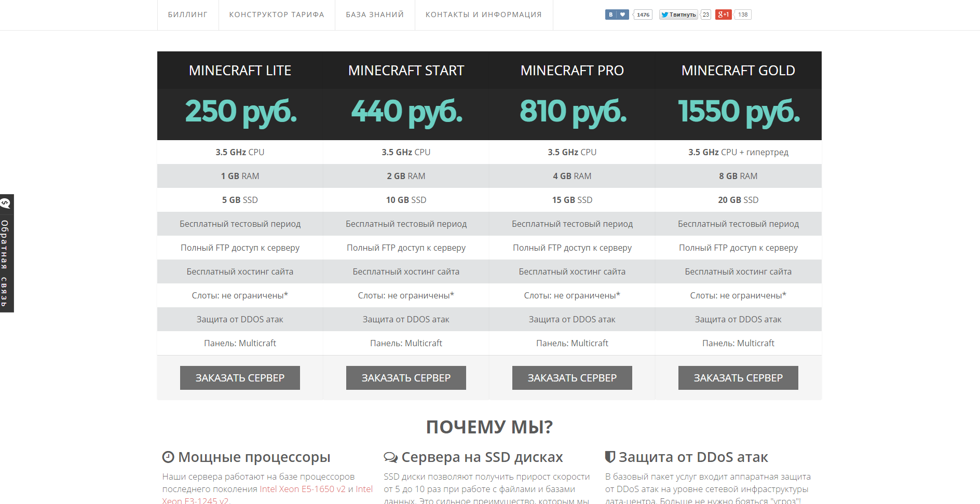This screenshot has width=980, height=504.
Task: Click the shield icon beside 'Защита от DDoS'
Action: point(610,457)
